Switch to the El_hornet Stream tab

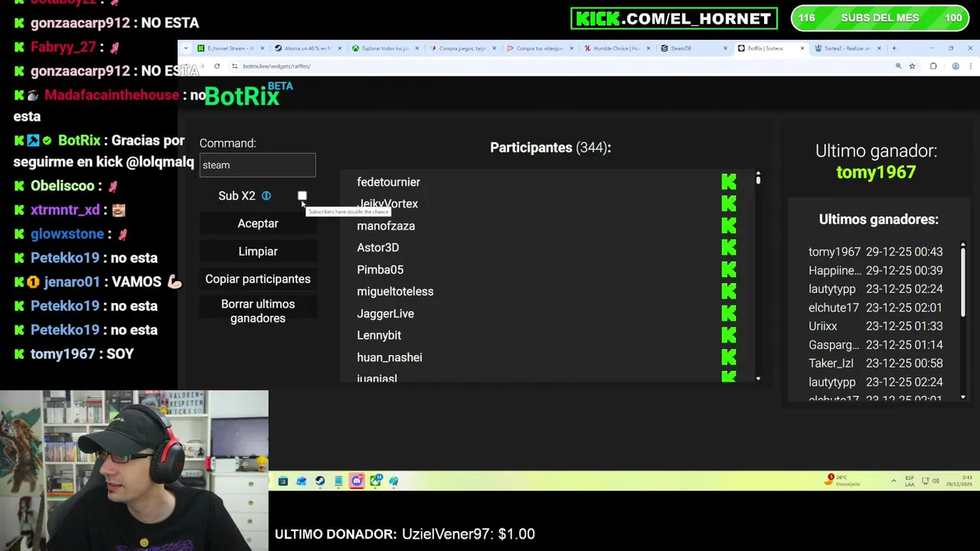coord(230,48)
